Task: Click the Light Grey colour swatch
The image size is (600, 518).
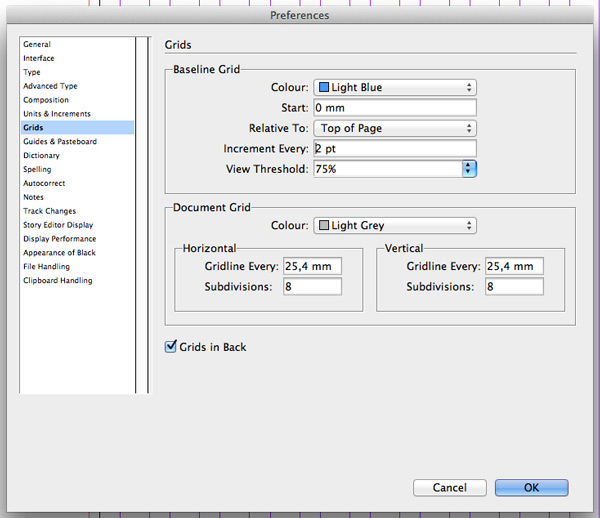Action: (x=324, y=225)
